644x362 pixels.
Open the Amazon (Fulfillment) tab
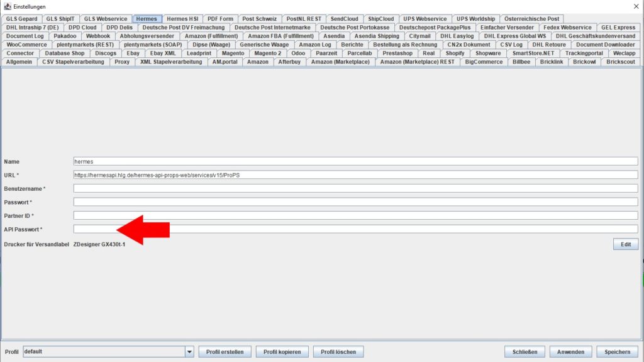click(211, 37)
